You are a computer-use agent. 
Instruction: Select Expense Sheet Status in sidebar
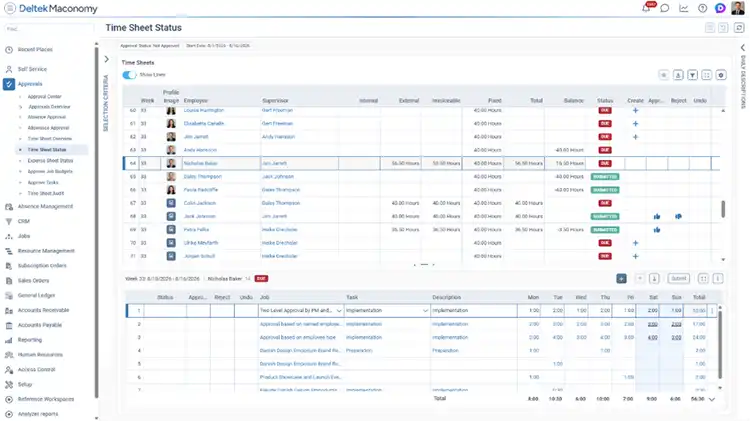pos(50,161)
